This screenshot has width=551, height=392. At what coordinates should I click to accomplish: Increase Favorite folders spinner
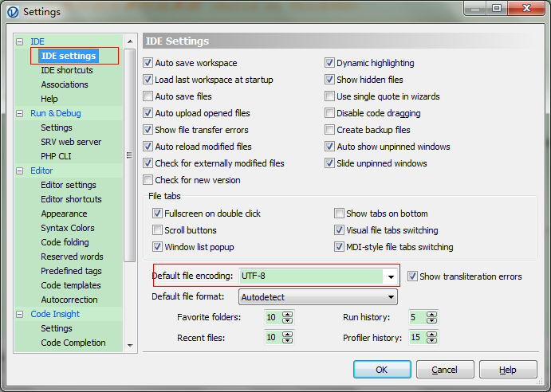(287, 314)
